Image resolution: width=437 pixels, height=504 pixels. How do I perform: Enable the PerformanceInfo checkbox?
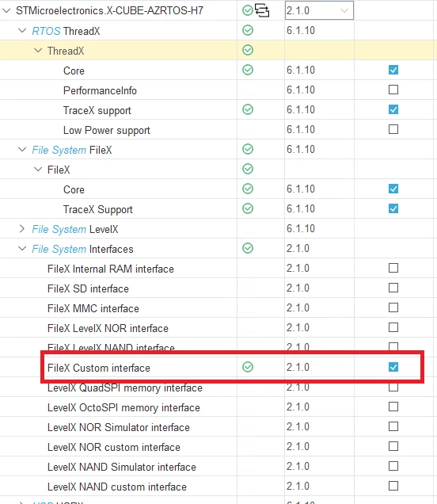click(x=393, y=90)
